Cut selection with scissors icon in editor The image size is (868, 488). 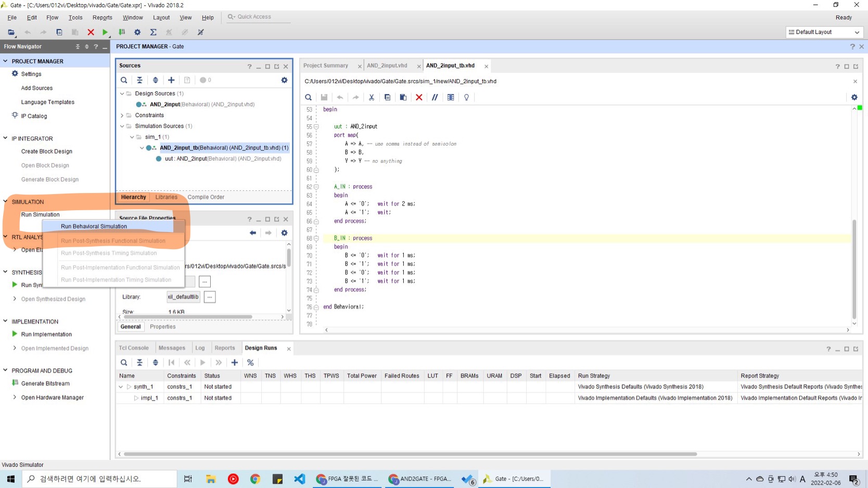[x=372, y=97]
